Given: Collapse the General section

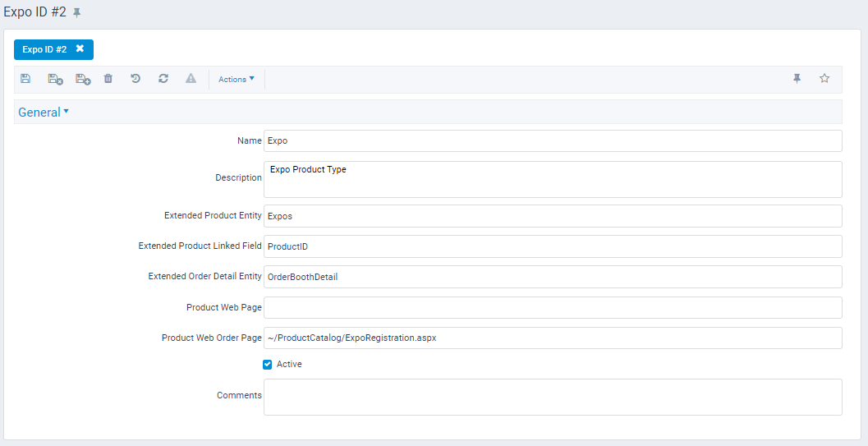Looking at the screenshot, I should coord(44,113).
